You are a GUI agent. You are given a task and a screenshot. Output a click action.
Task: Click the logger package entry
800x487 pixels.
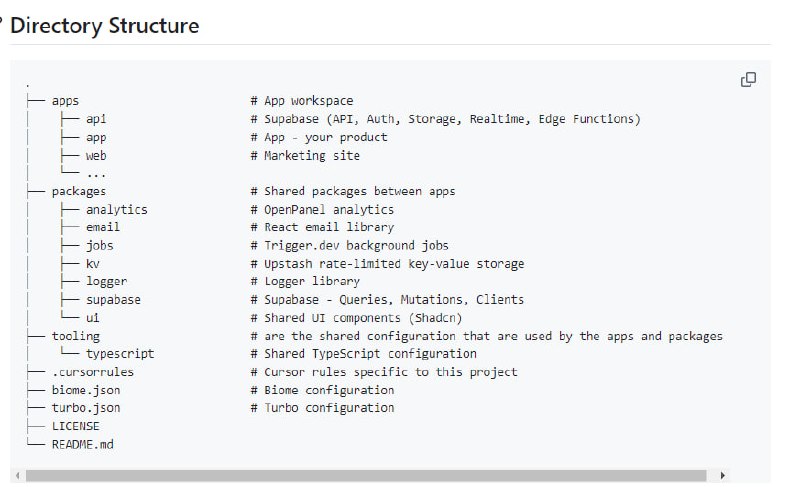point(106,282)
